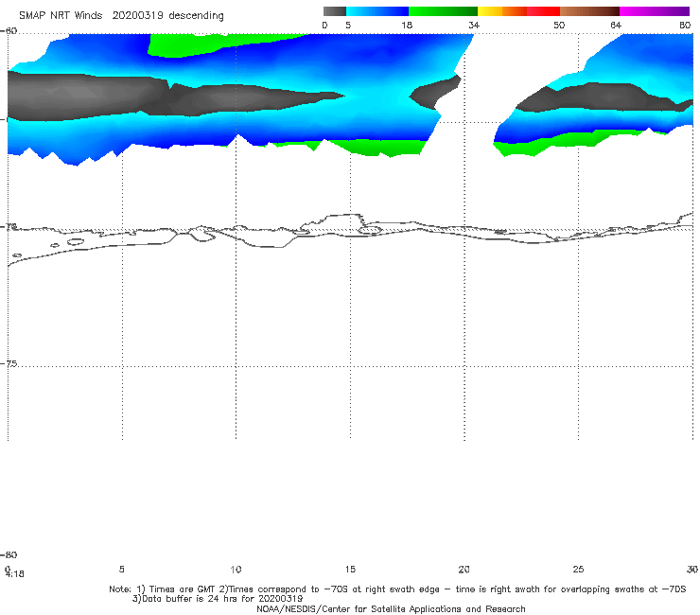Click the 'Note: 1) Times are GMT' line
Screen dimensions: 700x615
[397, 589]
